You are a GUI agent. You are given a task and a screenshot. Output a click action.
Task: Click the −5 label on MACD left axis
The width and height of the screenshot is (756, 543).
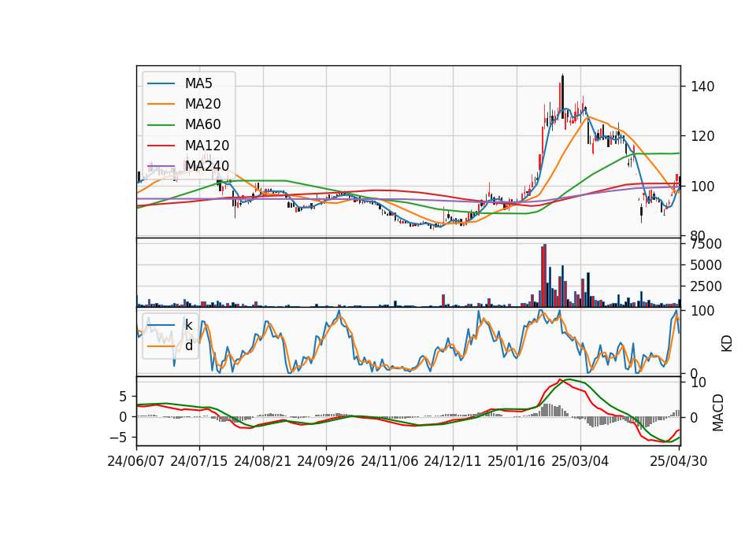(x=117, y=438)
